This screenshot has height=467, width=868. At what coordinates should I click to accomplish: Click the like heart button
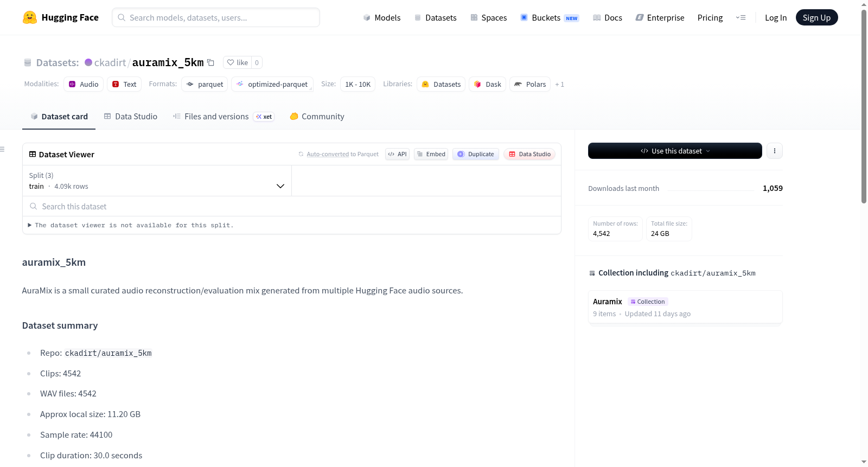point(237,62)
